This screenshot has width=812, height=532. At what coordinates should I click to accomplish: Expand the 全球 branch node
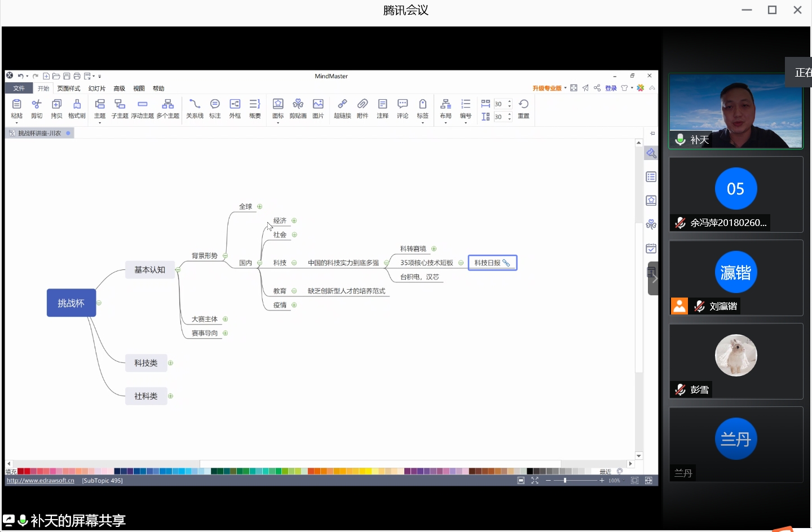[x=260, y=207]
